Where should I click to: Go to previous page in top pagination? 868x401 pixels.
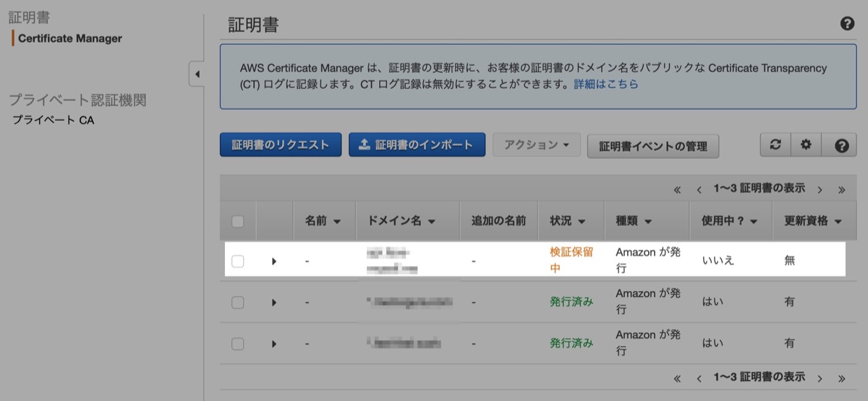[699, 189]
